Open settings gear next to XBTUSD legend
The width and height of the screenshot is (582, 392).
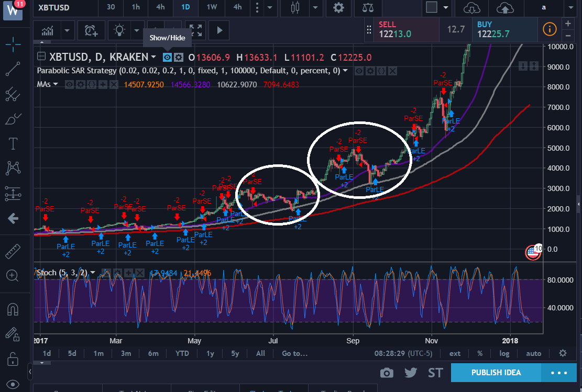click(179, 57)
